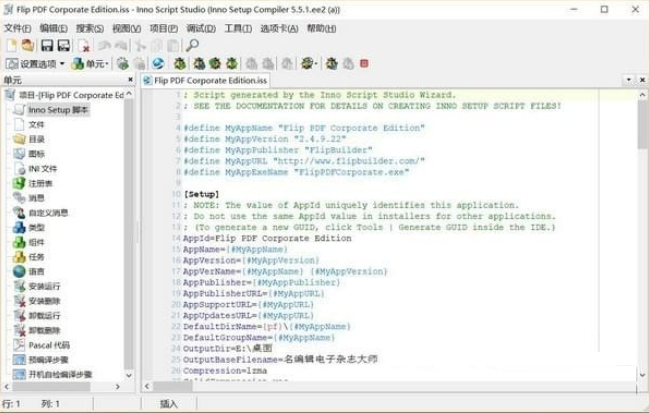Close the active editor tab
Image resolution: width=649 pixels, height=413 pixels.
coord(642,79)
